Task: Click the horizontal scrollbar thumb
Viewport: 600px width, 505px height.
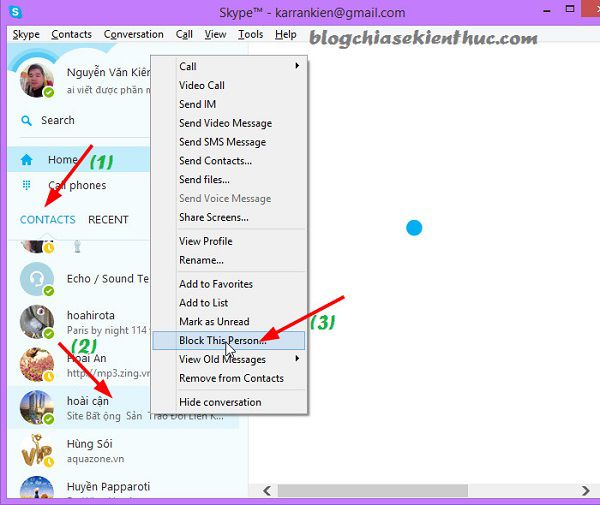Action: (372, 490)
